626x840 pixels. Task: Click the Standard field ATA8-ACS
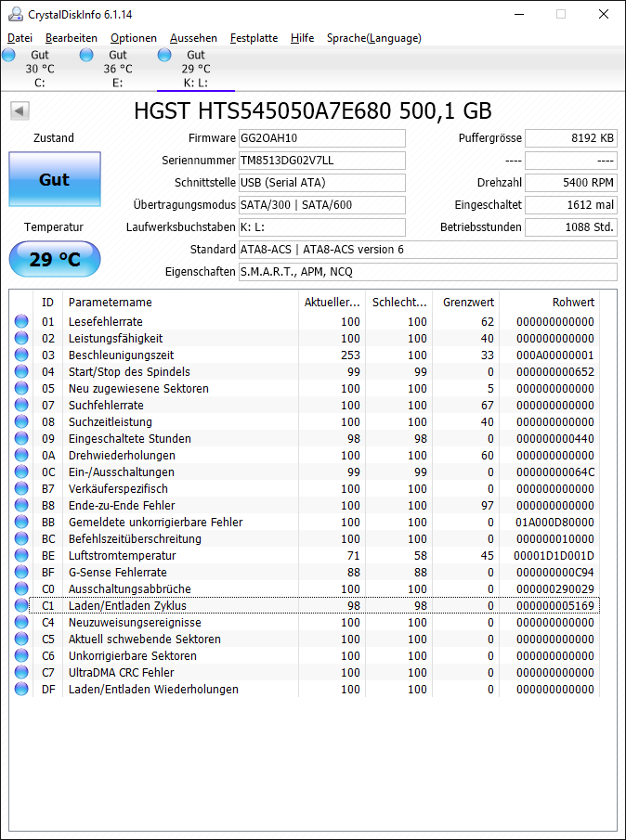coord(427,250)
